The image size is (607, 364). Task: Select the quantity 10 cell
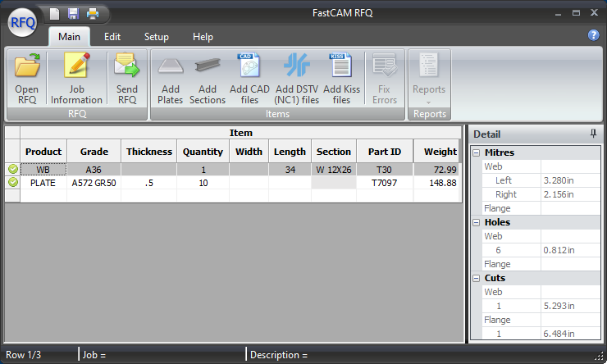(203, 183)
